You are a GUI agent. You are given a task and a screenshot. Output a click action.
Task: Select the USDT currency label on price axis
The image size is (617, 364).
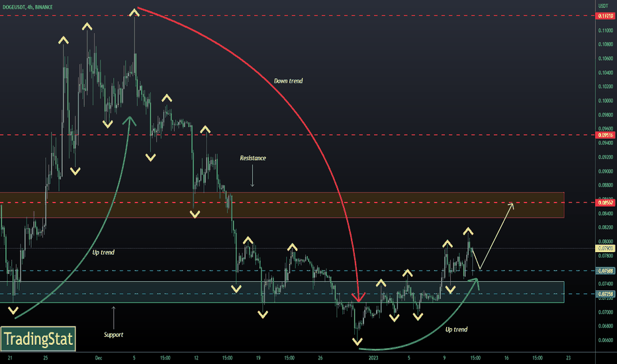pos(603,6)
